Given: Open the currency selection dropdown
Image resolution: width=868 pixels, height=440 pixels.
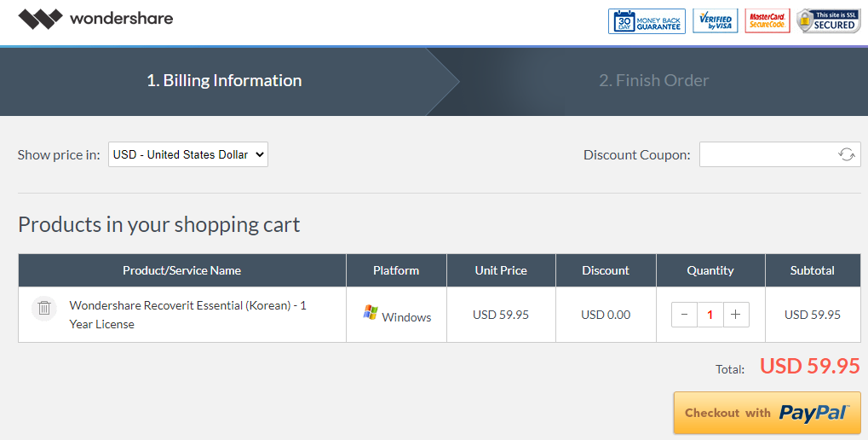Looking at the screenshot, I should (x=188, y=154).
